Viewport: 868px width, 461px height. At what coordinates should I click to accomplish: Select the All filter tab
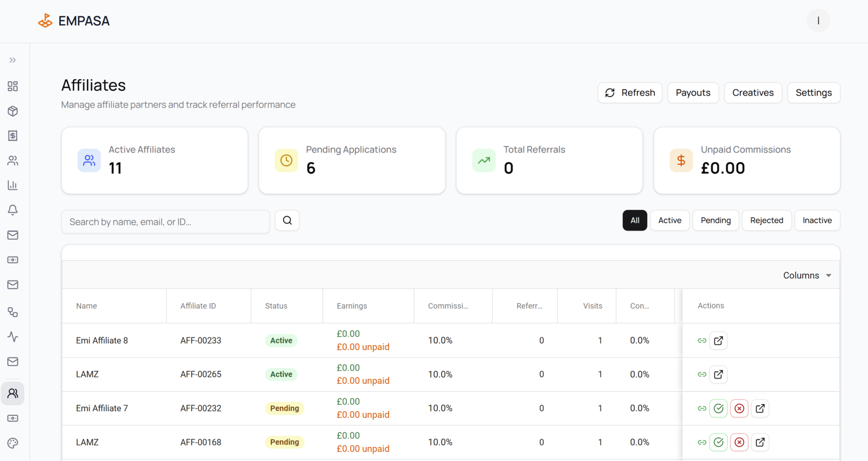click(635, 220)
